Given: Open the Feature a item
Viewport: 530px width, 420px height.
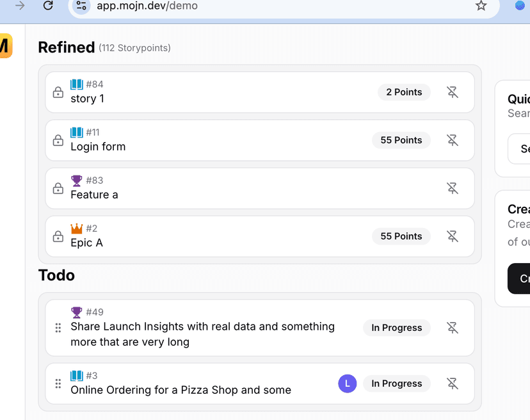Looking at the screenshot, I should click(94, 195).
